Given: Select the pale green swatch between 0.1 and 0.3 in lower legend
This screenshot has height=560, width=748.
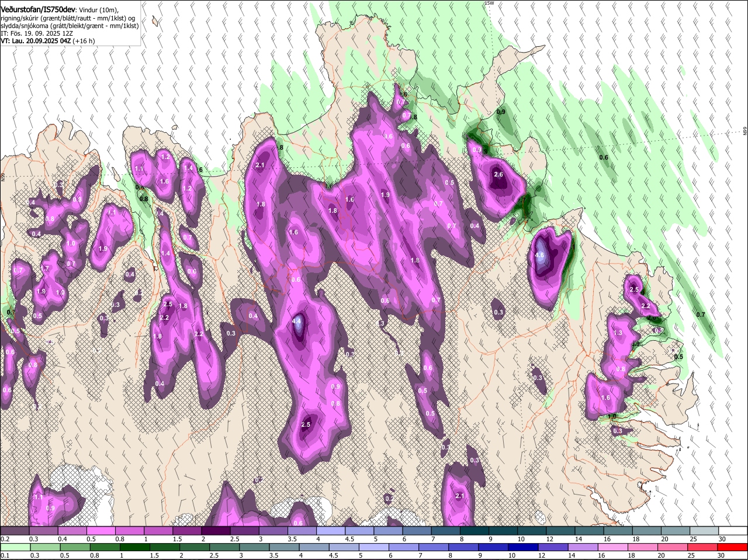Looking at the screenshot, I should click(15, 547).
